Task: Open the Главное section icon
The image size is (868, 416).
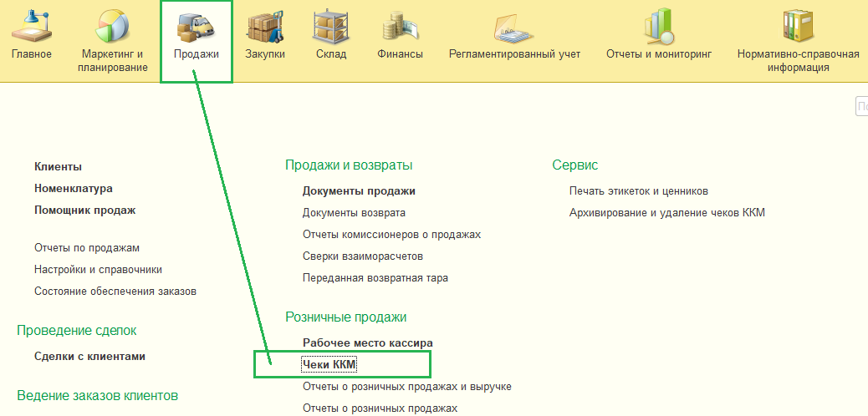Action: [31, 27]
